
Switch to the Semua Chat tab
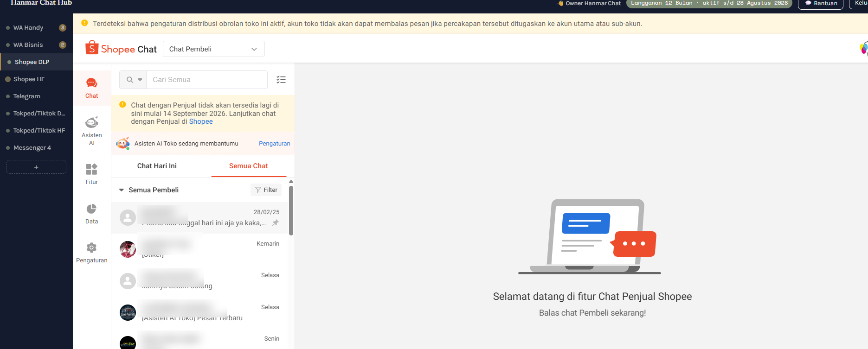coord(249,166)
